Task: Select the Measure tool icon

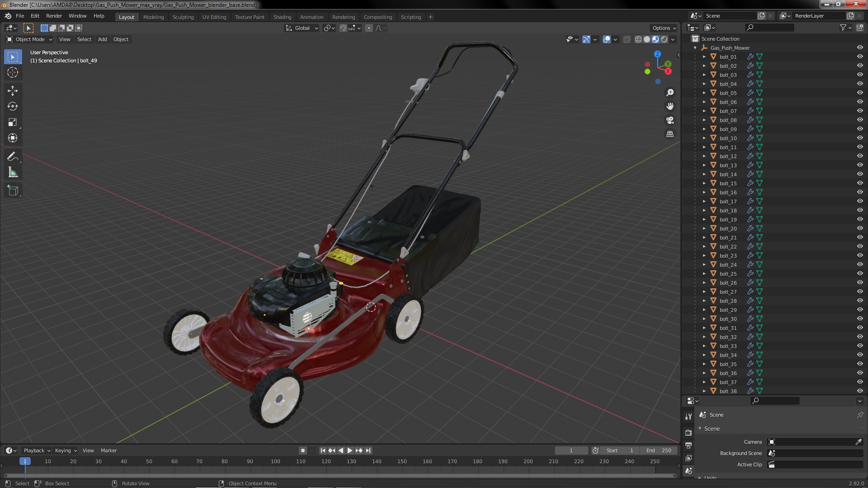Action: pyautogui.click(x=13, y=173)
